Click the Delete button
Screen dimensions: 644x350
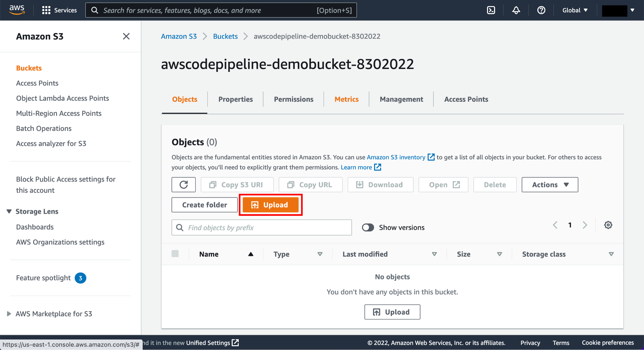495,185
